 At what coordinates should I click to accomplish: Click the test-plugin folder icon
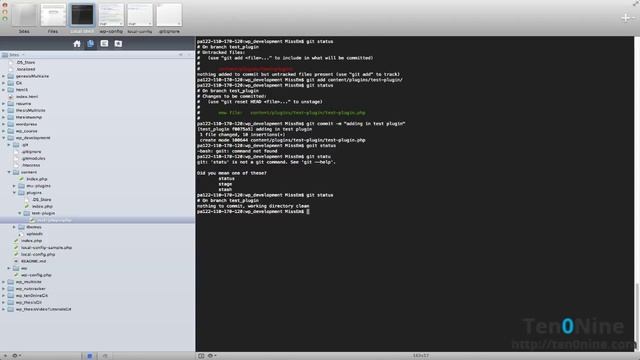(27, 213)
